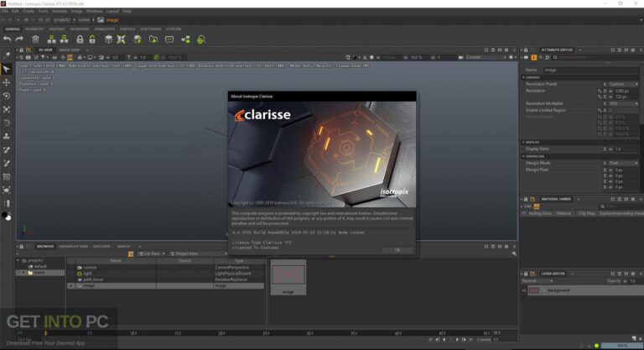
Task: Select the Scale tool
Action: pyautogui.click(x=6, y=109)
